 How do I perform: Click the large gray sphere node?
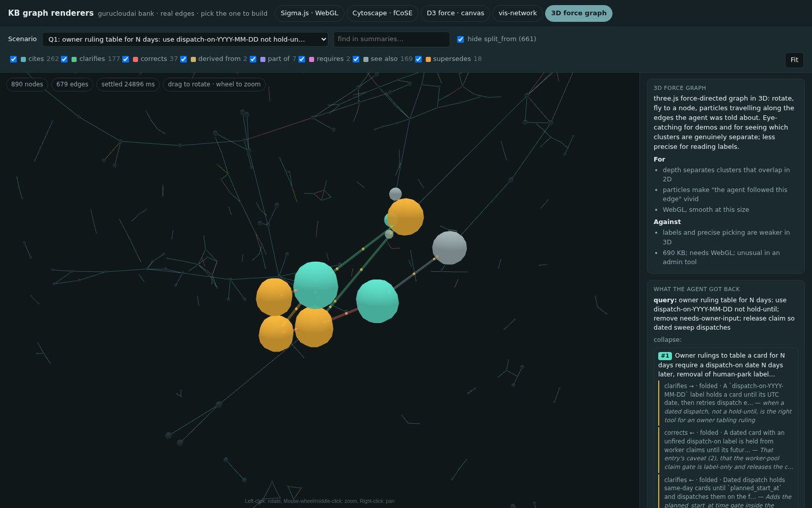(x=449, y=248)
